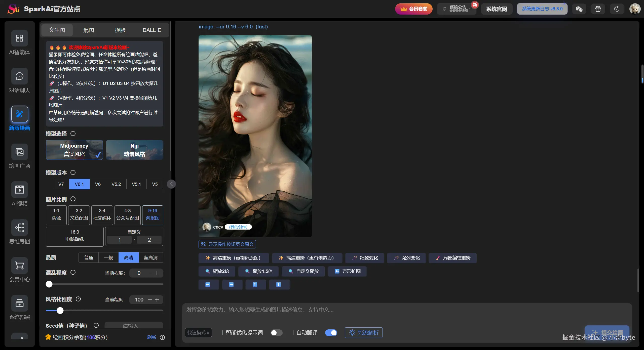
Task: Open the 思维导图 mind map icon
Action: [19, 228]
